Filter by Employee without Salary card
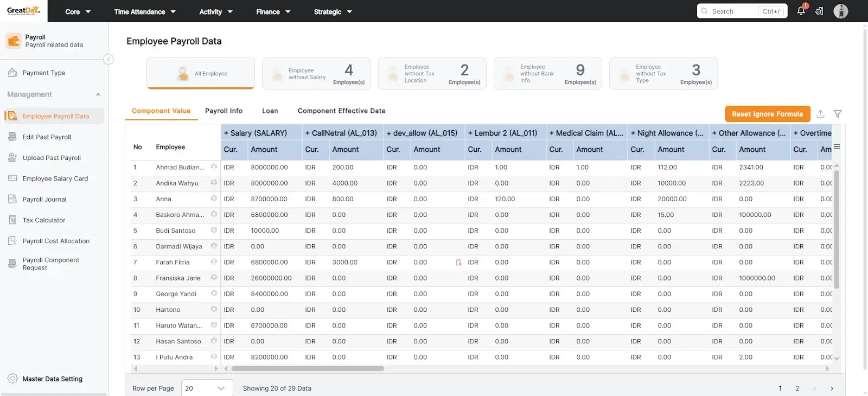The image size is (868, 396). (316, 74)
